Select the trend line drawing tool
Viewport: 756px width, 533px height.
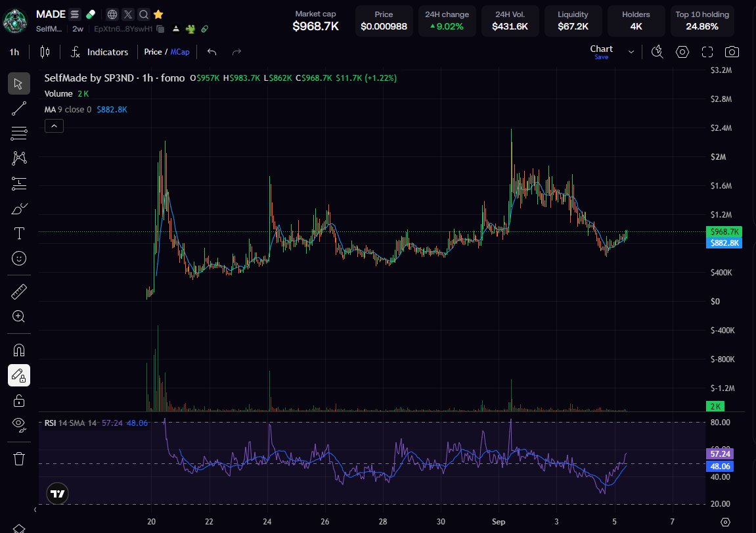pyautogui.click(x=19, y=108)
